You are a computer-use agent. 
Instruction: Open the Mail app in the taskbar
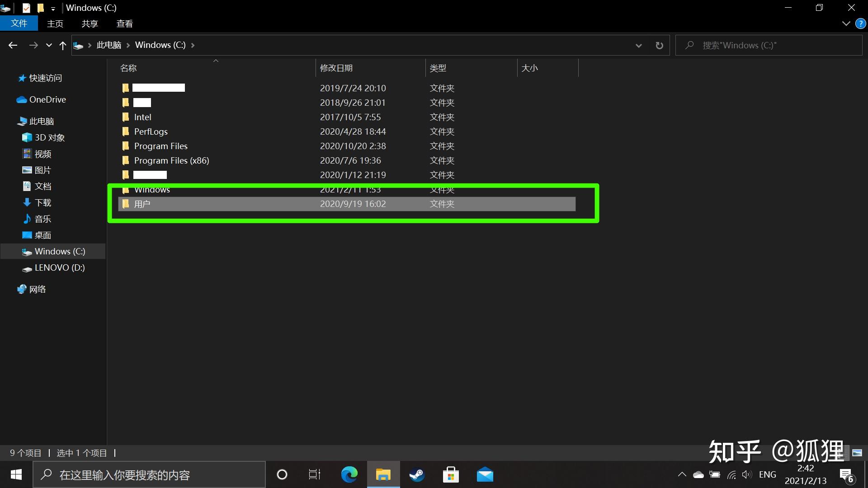click(x=485, y=474)
